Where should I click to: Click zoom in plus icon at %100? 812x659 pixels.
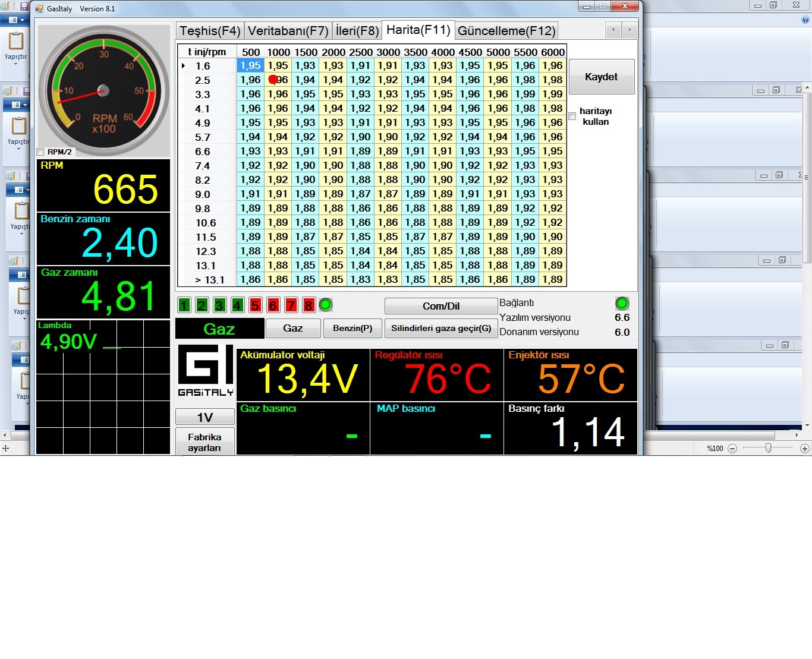point(804,449)
